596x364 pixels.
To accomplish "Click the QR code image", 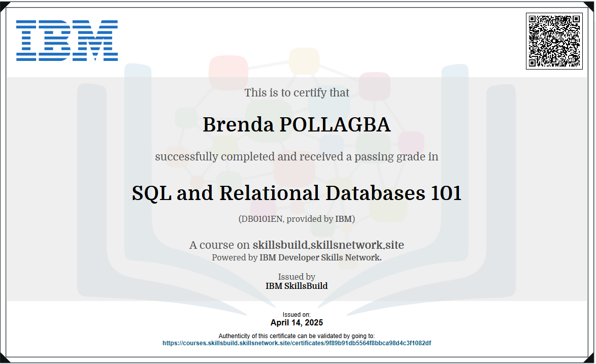I will pos(554,41).
